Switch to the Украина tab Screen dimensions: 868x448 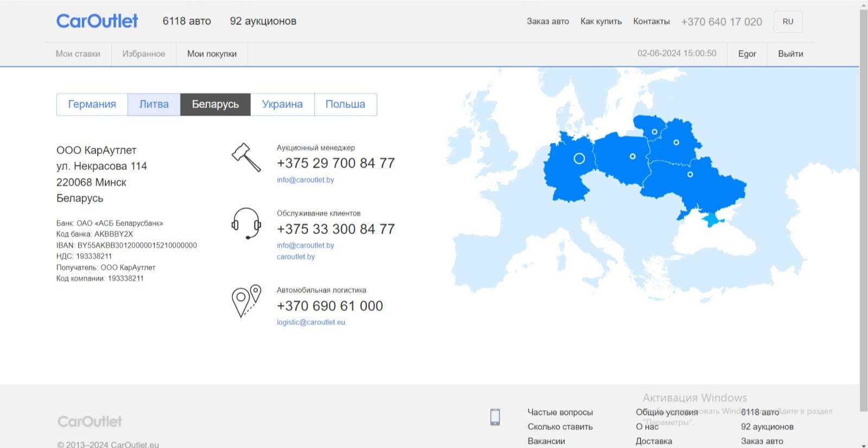point(282,104)
